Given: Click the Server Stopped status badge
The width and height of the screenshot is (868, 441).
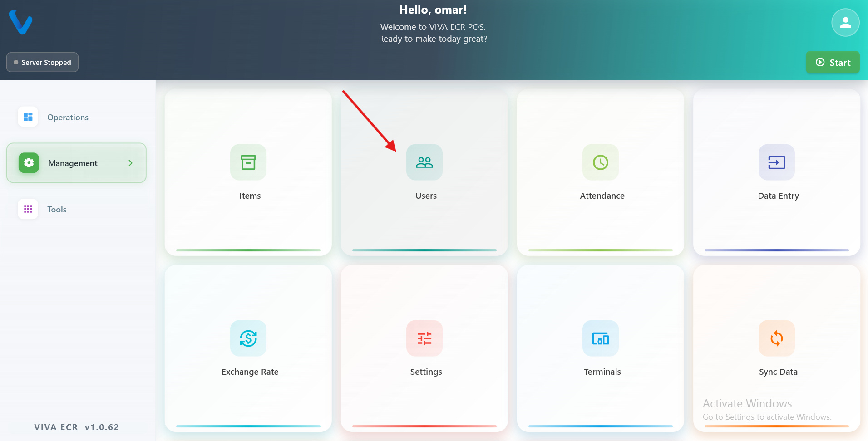Looking at the screenshot, I should pos(42,62).
